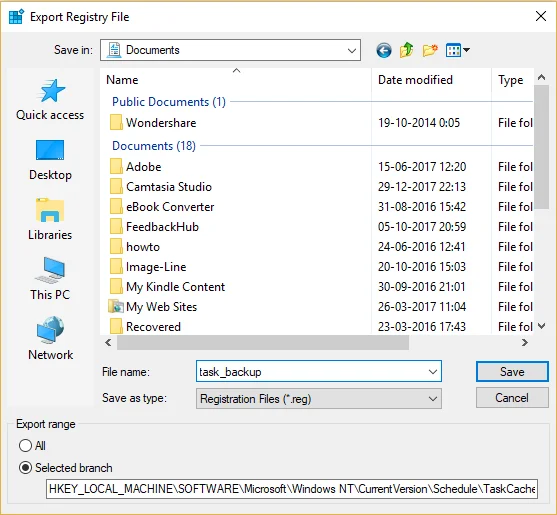This screenshot has height=515, width=557.
Task: Sort files by the Name column header
Action: coord(236,80)
